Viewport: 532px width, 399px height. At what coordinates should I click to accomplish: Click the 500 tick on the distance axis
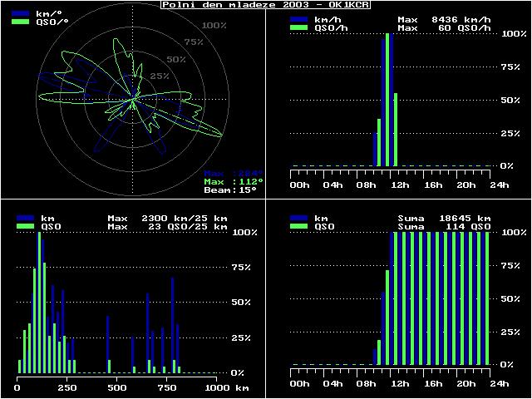117,387
